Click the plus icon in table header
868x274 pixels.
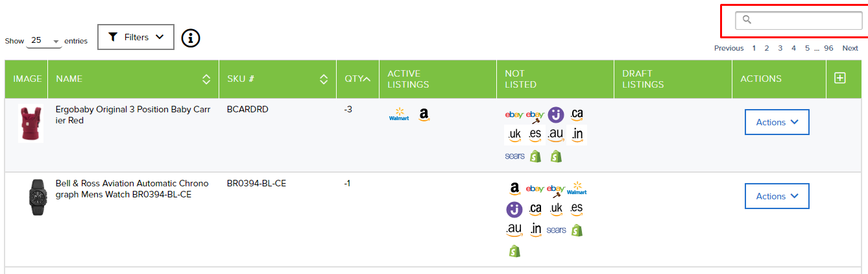(x=840, y=78)
